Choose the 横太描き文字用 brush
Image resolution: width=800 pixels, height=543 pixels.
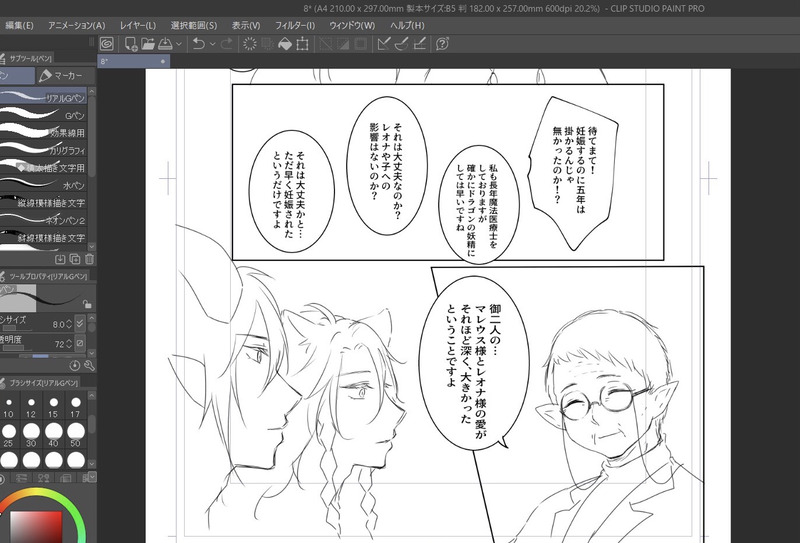[43, 167]
